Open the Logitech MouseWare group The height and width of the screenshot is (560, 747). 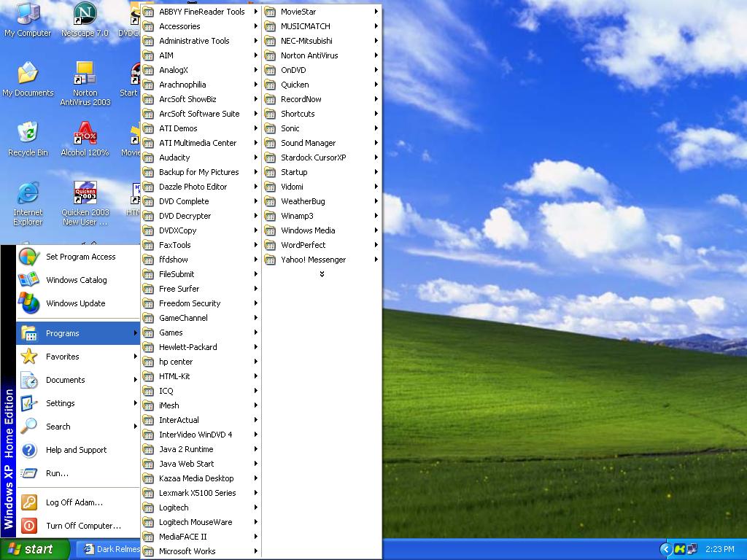pos(201,522)
